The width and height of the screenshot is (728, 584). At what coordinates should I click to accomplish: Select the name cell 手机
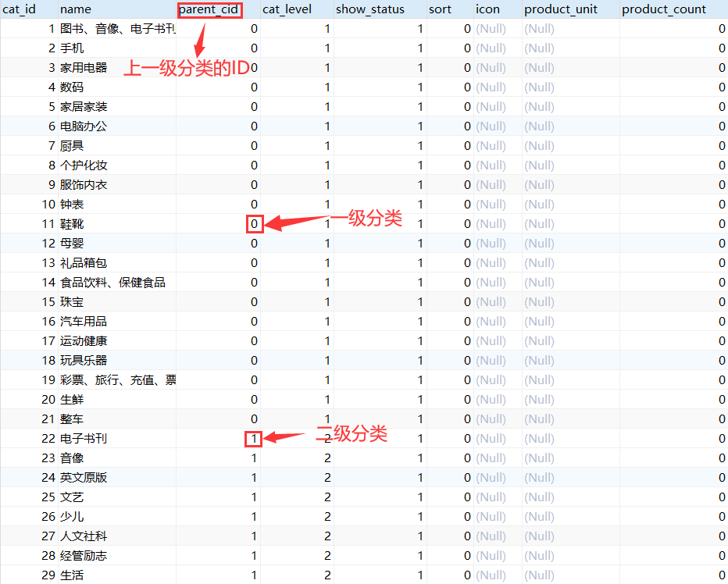pyautogui.click(x=72, y=48)
